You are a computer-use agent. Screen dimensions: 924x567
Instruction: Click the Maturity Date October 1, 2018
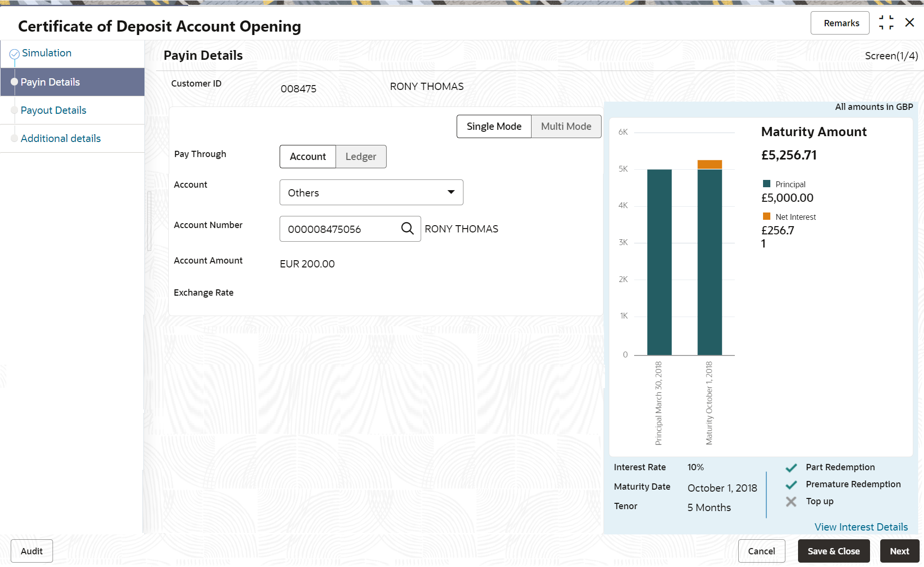(x=722, y=488)
